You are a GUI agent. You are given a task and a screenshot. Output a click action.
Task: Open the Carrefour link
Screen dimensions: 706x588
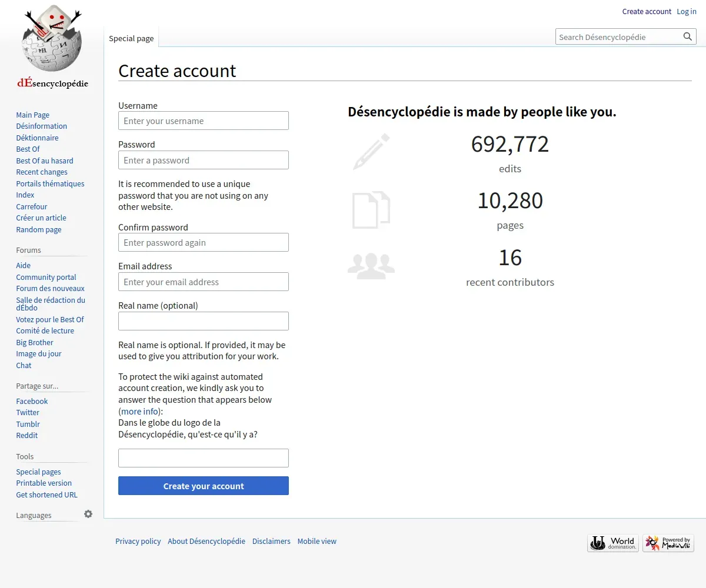pyautogui.click(x=32, y=206)
